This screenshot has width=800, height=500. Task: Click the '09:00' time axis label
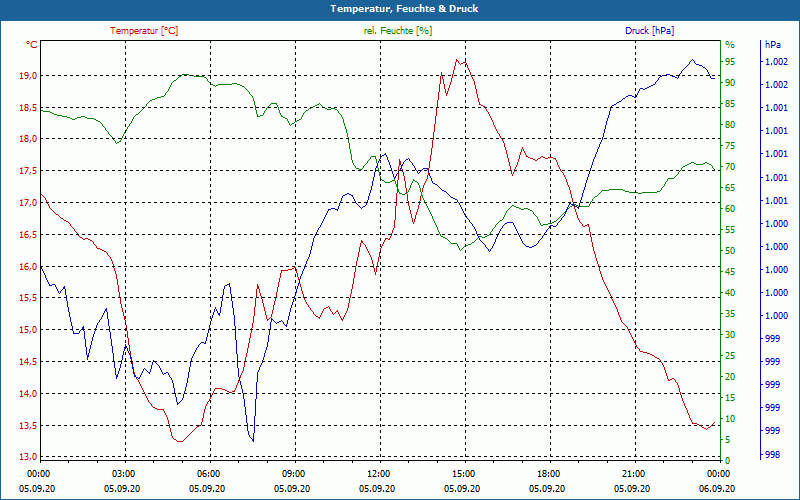click(292, 474)
